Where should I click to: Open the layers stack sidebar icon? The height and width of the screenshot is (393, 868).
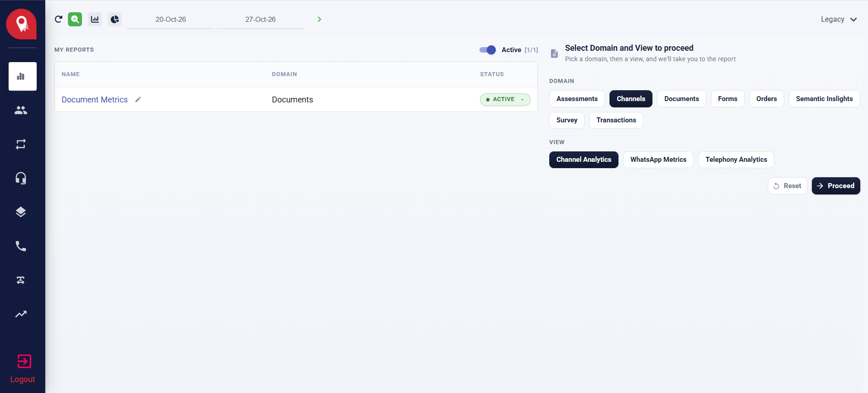[21, 212]
